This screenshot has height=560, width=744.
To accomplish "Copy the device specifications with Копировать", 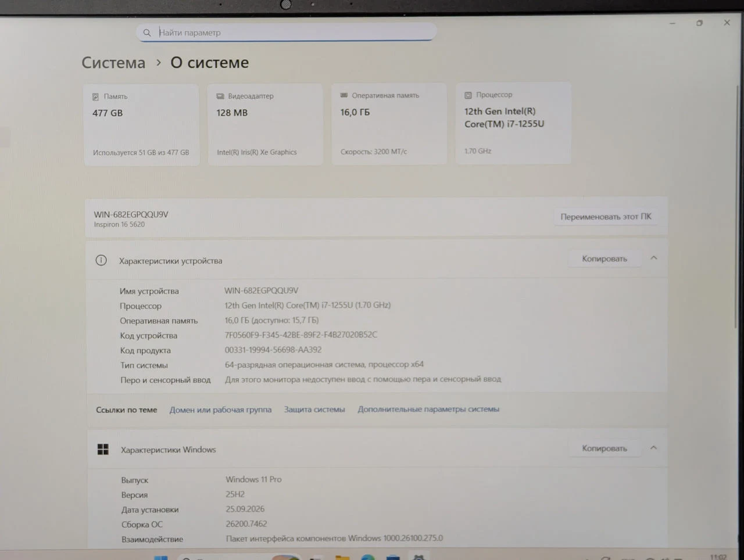I will coord(604,259).
